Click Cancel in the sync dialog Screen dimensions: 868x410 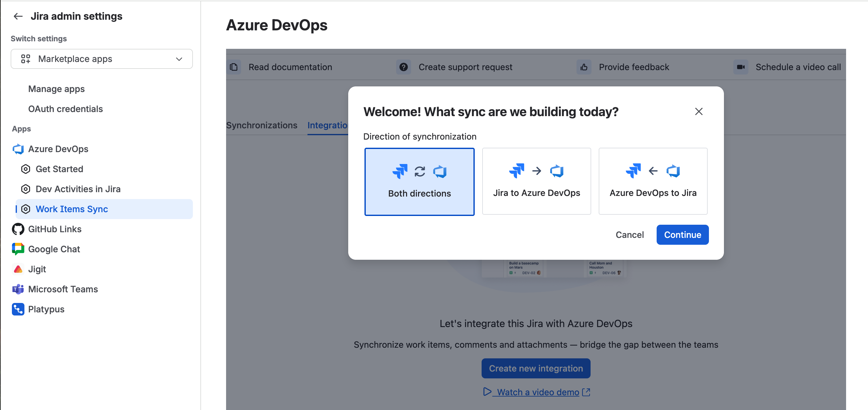click(629, 235)
